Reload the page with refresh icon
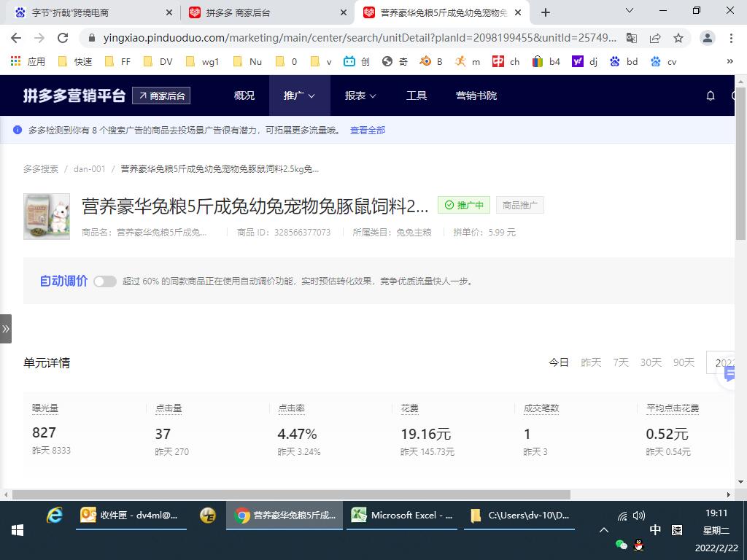Image resolution: width=747 pixels, height=560 pixels. tap(63, 38)
